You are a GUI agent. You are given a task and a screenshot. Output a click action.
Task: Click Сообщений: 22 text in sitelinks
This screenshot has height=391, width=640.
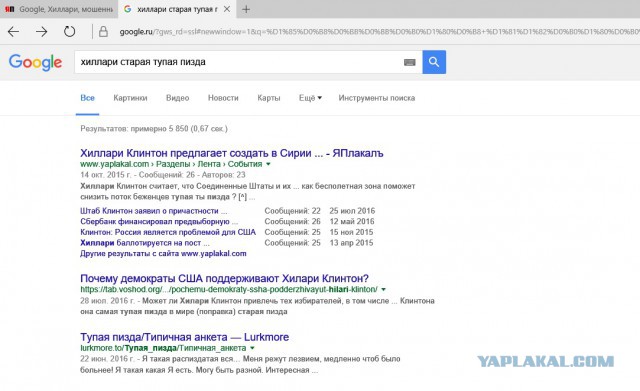click(292, 211)
